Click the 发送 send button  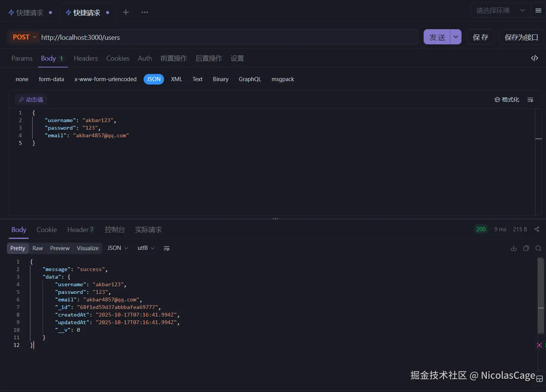[437, 37]
